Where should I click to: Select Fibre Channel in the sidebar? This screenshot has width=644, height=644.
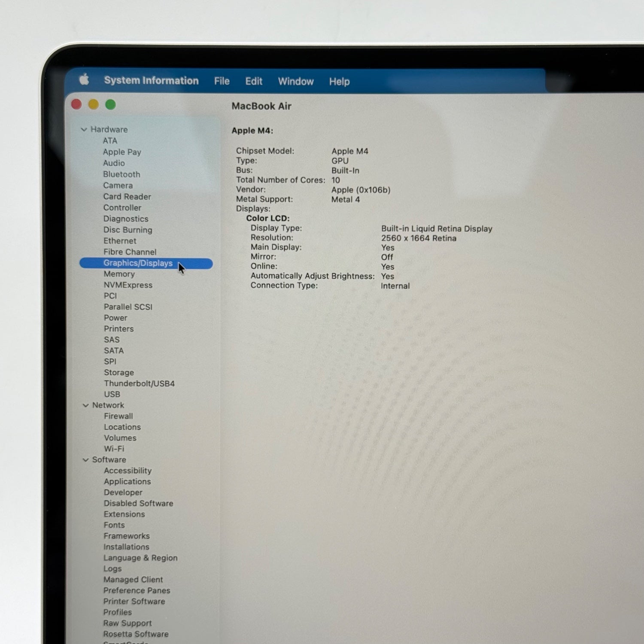[x=130, y=252]
